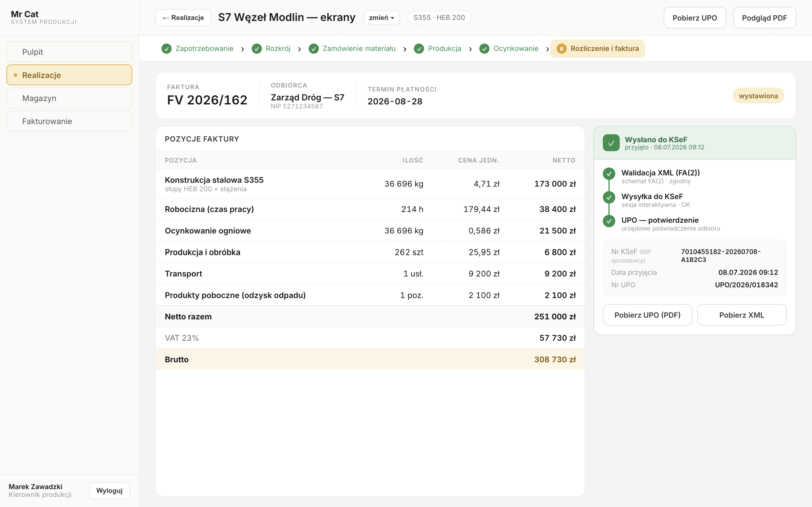Click NIP 5271234567
The height and width of the screenshot is (507, 812).
(x=297, y=106)
